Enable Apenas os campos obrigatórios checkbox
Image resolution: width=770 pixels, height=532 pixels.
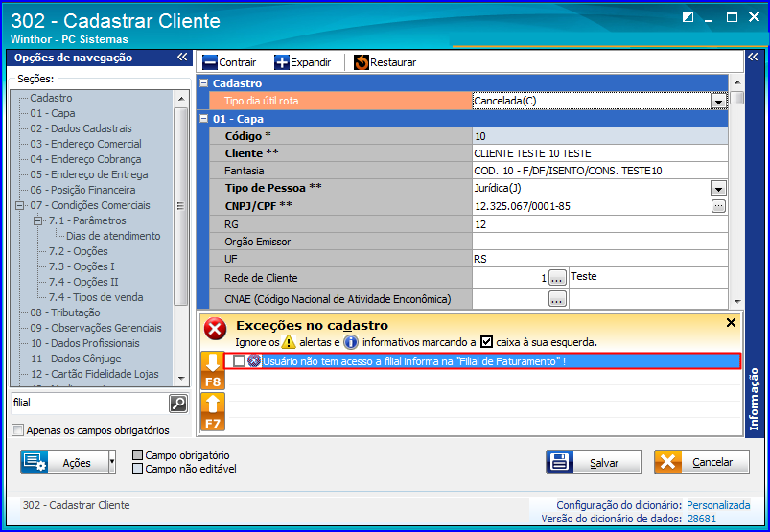17,430
